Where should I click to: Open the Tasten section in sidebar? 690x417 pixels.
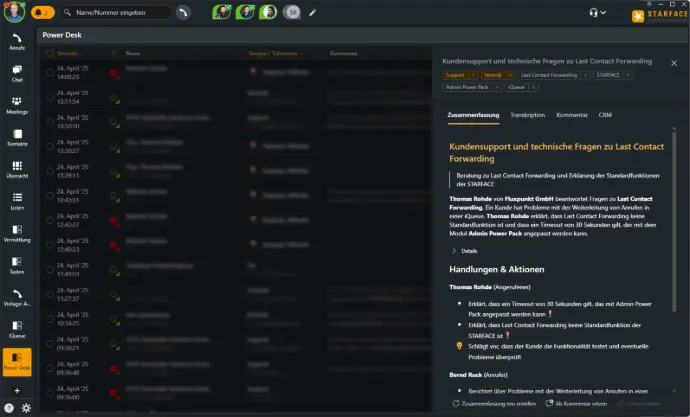[x=17, y=266]
